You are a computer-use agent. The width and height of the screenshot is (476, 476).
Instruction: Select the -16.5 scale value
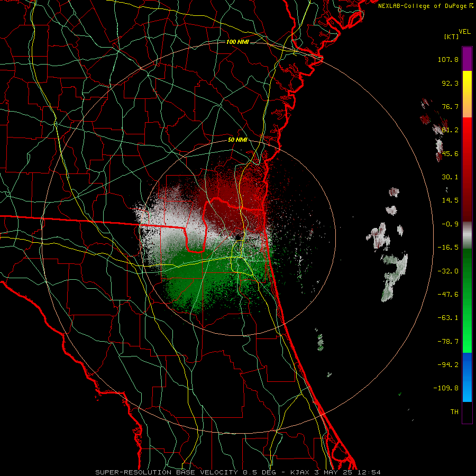(x=448, y=248)
